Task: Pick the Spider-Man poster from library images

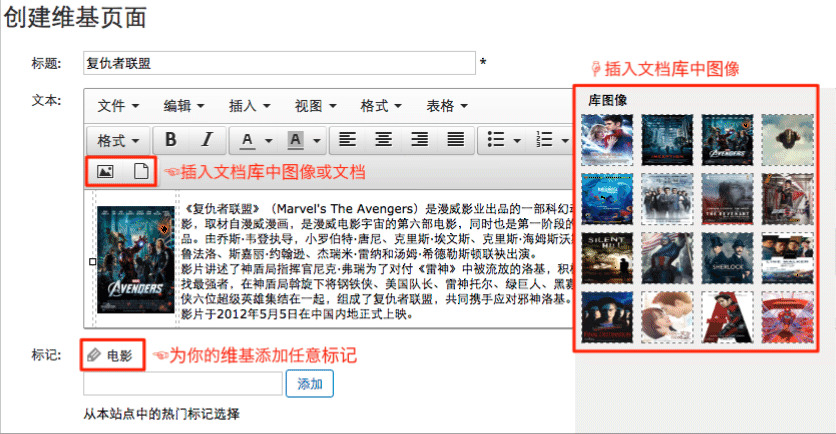Action: [607, 140]
